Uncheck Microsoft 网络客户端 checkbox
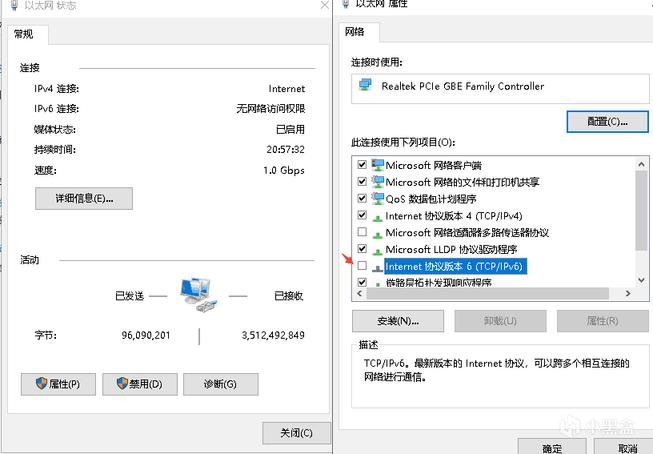The height and width of the screenshot is (454, 653). pos(362,164)
